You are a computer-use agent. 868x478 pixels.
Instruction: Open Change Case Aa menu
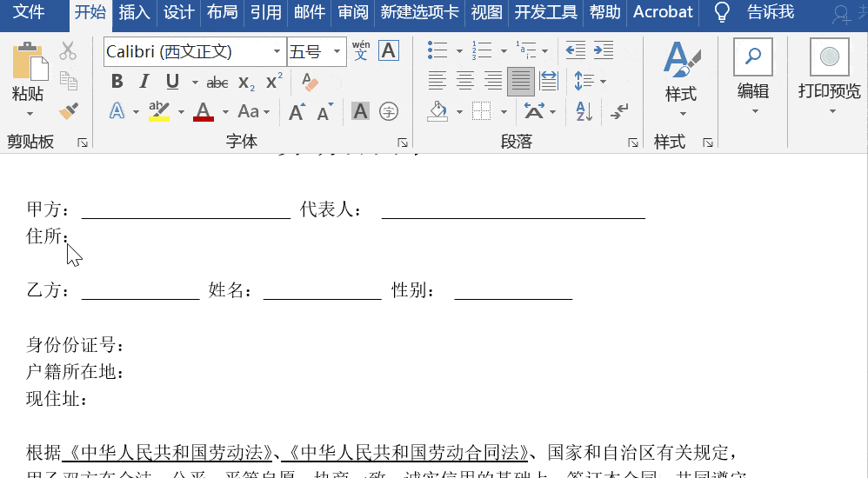click(254, 111)
